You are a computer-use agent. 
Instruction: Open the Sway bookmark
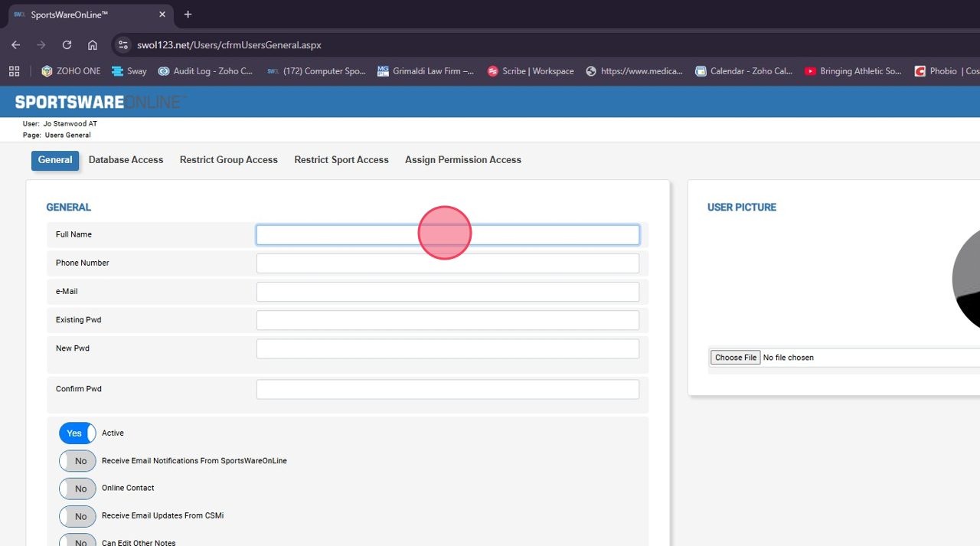pos(129,71)
